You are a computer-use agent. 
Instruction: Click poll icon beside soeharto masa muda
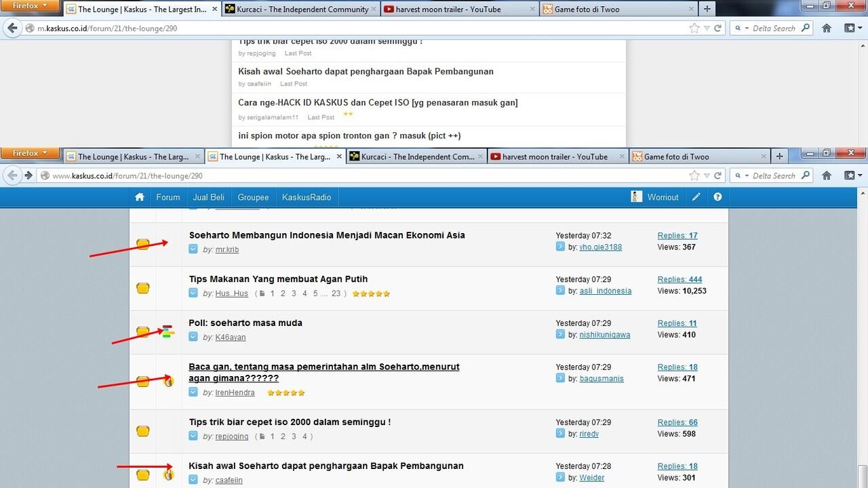168,331
